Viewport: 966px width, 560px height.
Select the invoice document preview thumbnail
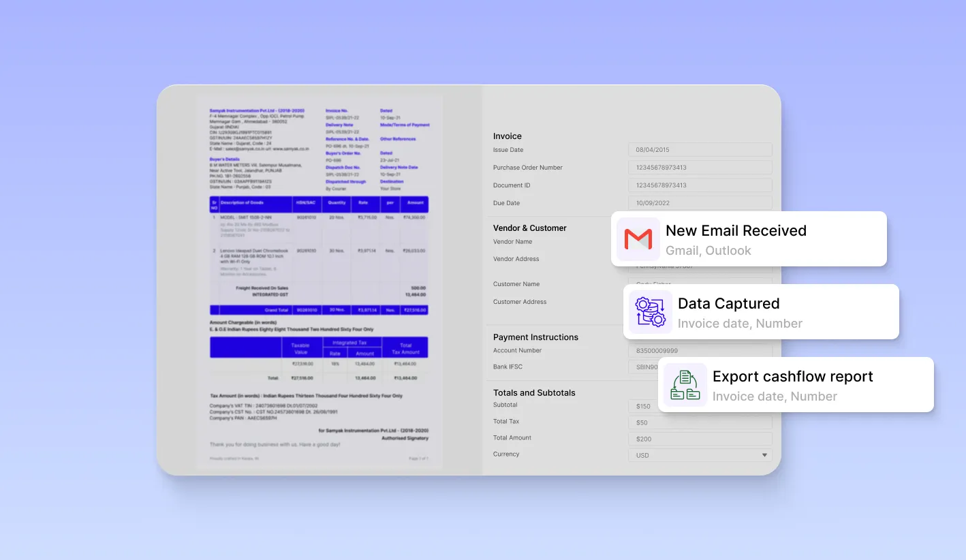click(319, 279)
